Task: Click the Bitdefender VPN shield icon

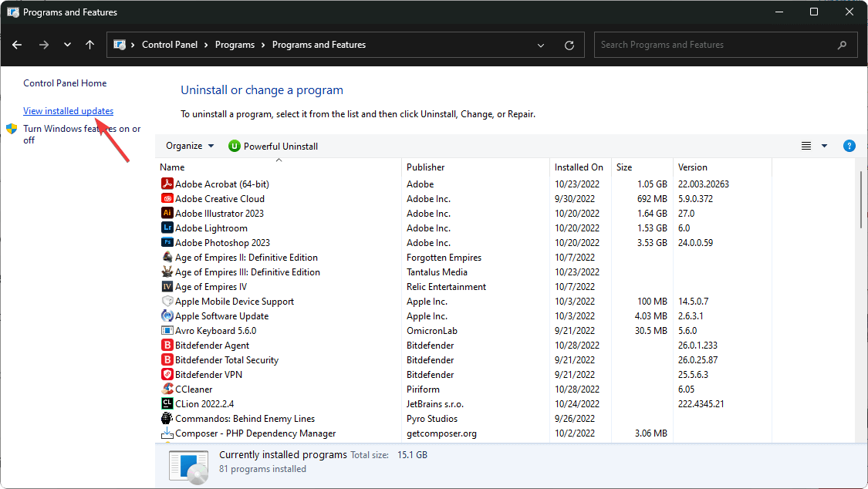Action: [x=167, y=375]
